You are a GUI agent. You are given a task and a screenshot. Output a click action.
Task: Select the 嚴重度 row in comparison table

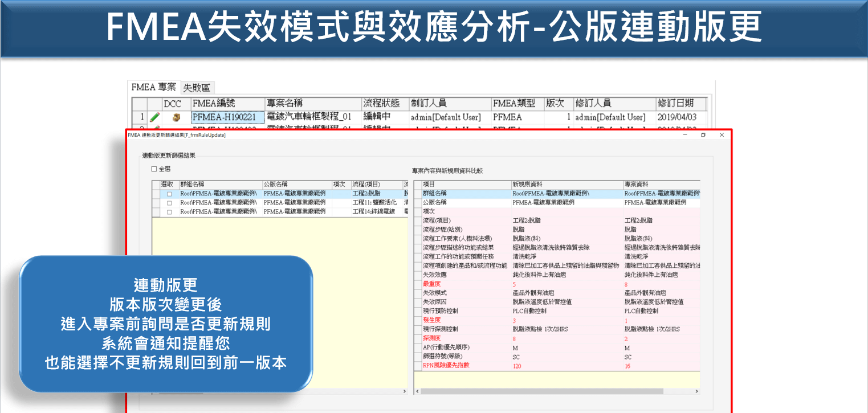pos(433,284)
